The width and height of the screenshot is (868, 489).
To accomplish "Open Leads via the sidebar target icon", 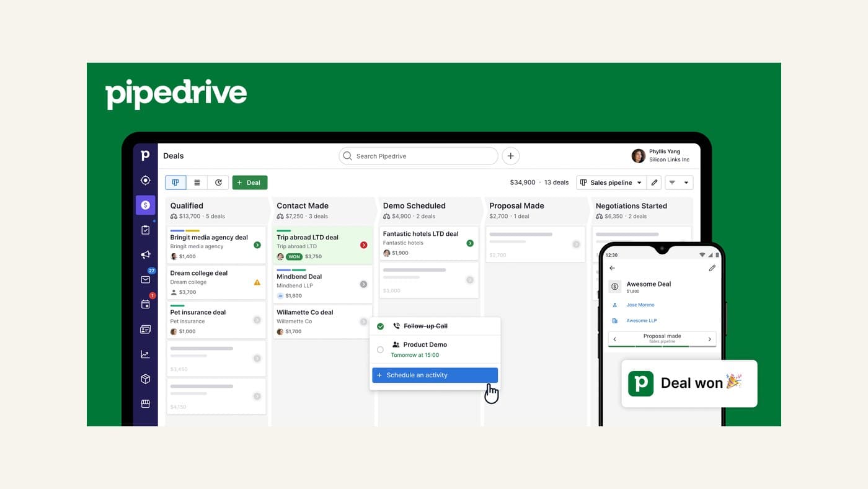I will point(145,180).
